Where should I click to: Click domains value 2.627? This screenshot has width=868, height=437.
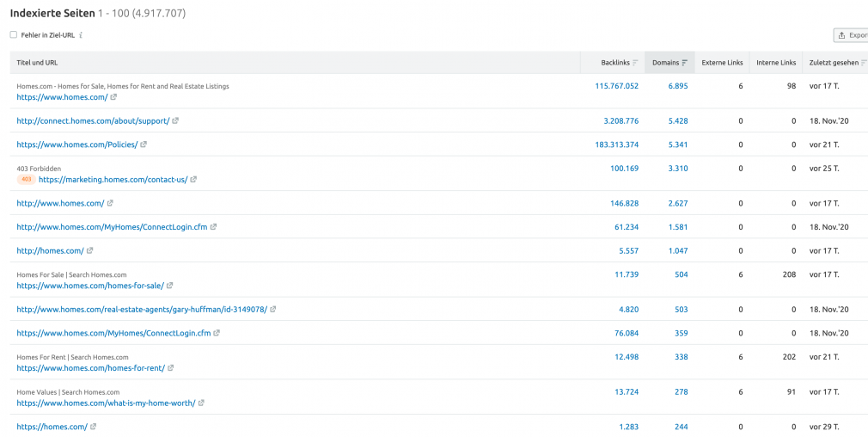(678, 203)
